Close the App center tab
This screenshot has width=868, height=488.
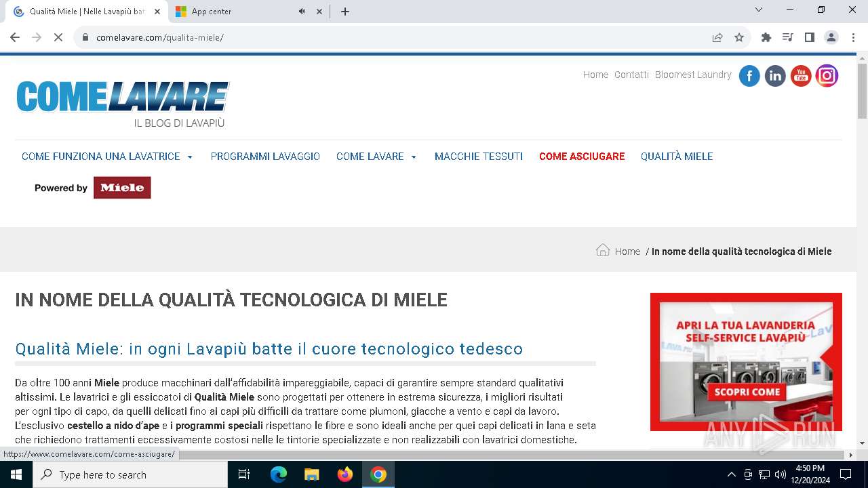pos(318,12)
